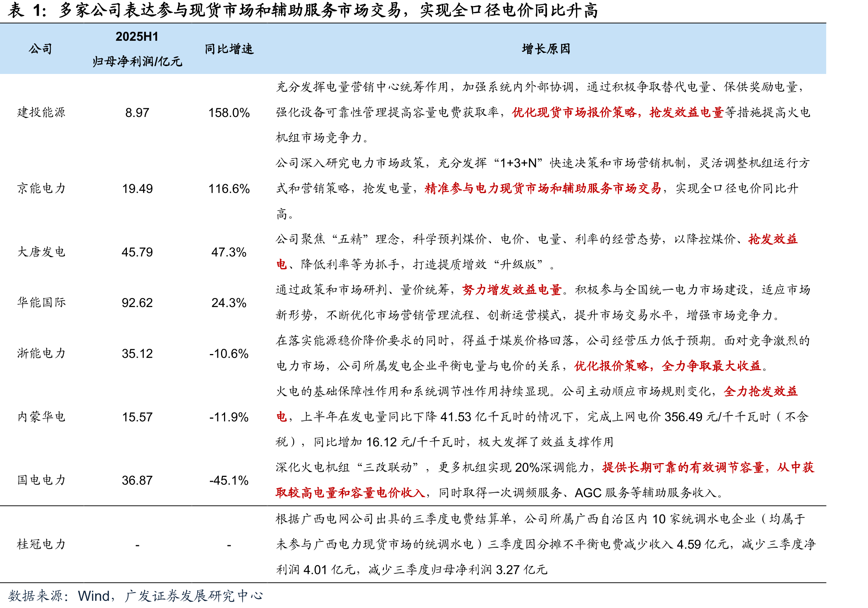
Task: Click the 45.79 net profit value
Action: click(x=137, y=252)
